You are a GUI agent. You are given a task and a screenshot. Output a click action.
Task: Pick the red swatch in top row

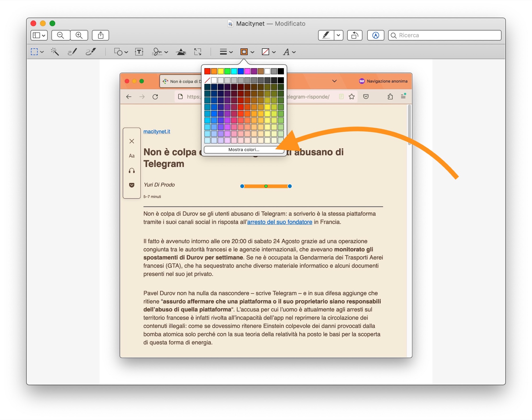207,71
